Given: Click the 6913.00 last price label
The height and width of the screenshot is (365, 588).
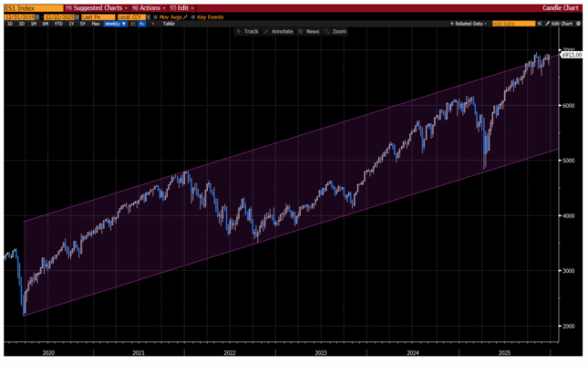Looking at the screenshot, I should 571,56.
